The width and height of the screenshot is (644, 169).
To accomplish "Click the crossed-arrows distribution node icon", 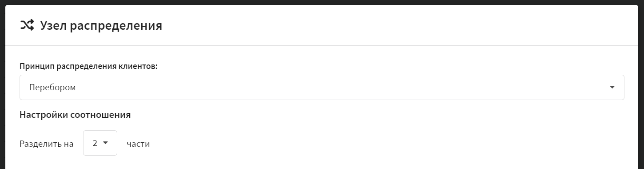I will point(27,25).
